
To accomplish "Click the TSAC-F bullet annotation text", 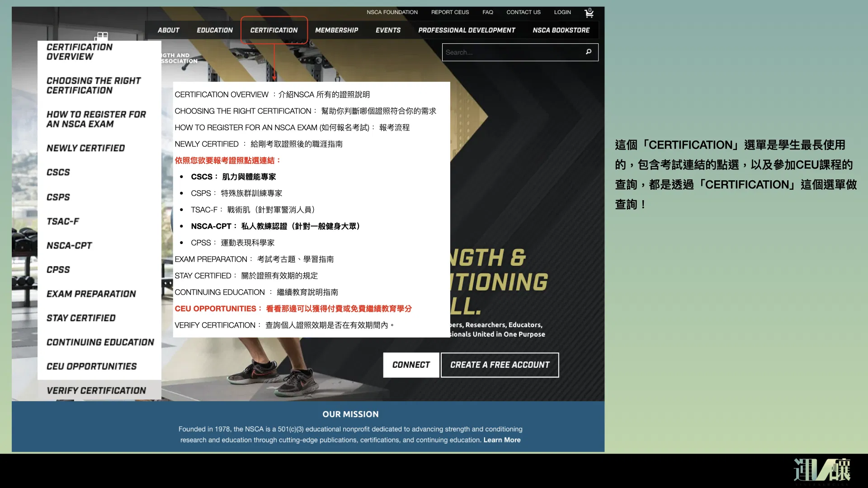I will pos(254,210).
